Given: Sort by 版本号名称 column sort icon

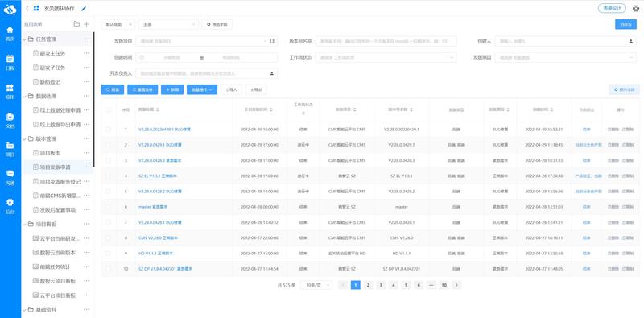Looking at the screenshot, I should [411, 109].
